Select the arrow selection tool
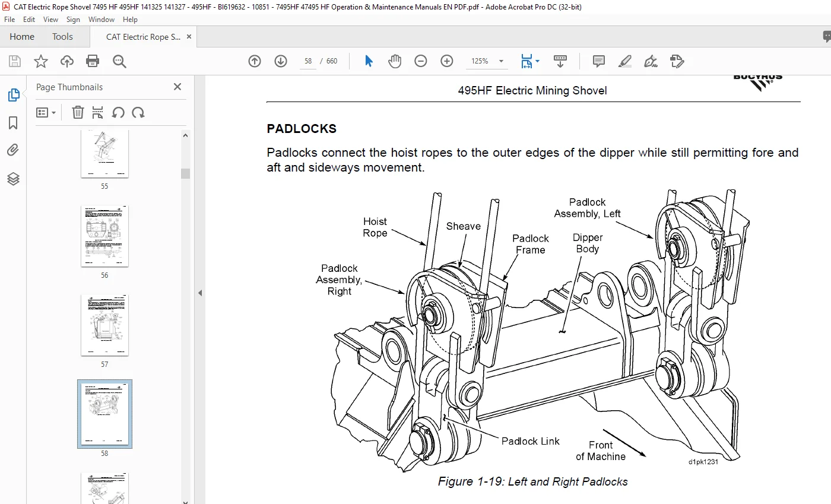Image resolution: width=831 pixels, height=504 pixels. pyautogui.click(x=369, y=61)
